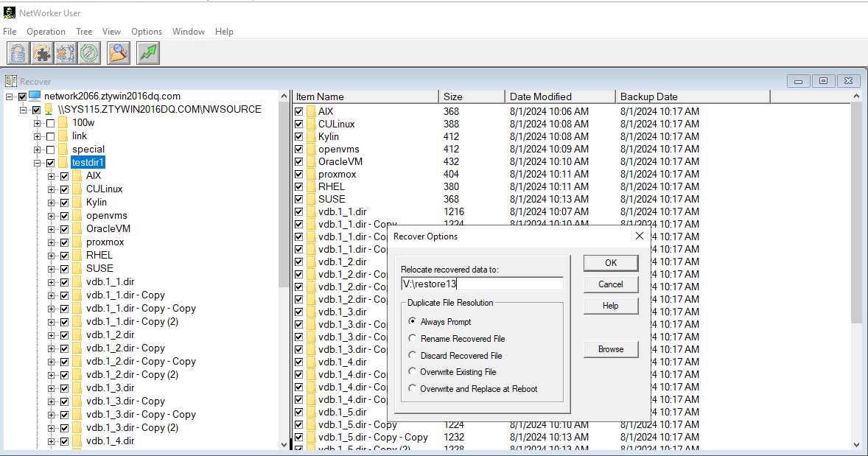Sort by the Backup Date column header
Image resolution: width=868 pixels, height=456 pixels.
pos(693,97)
